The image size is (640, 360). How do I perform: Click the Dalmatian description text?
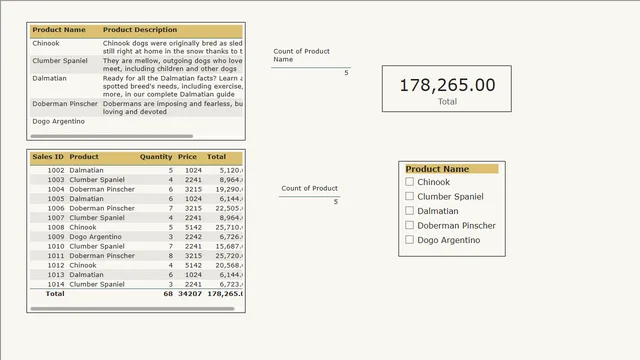(173, 86)
